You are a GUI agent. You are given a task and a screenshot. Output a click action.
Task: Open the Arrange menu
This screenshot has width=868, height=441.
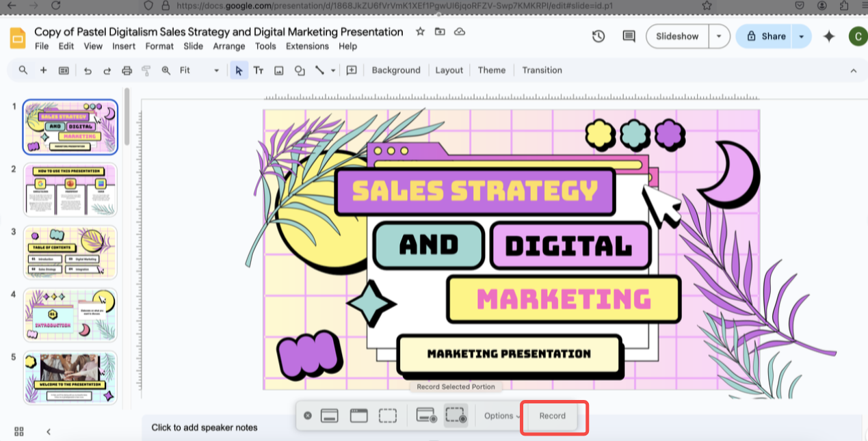[228, 46]
